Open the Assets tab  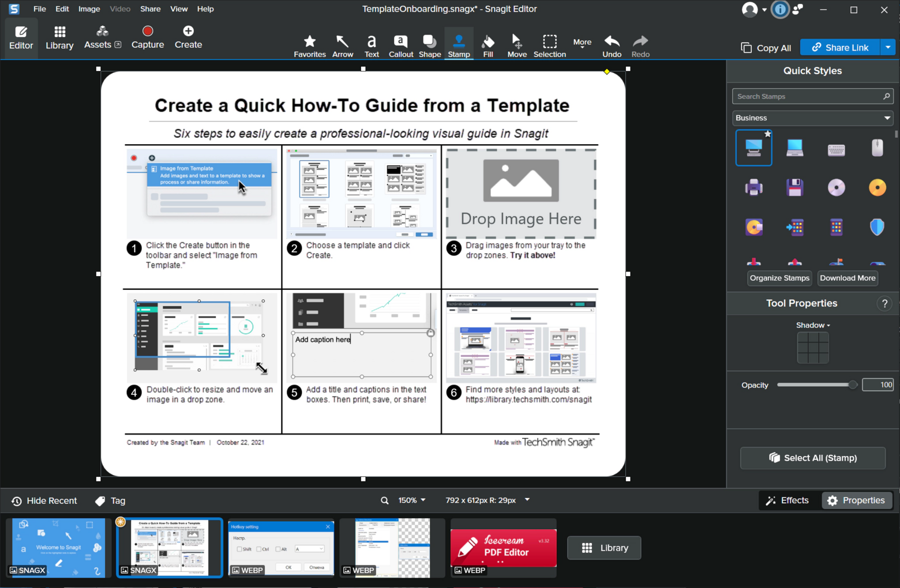pyautogui.click(x=103, y=38)
